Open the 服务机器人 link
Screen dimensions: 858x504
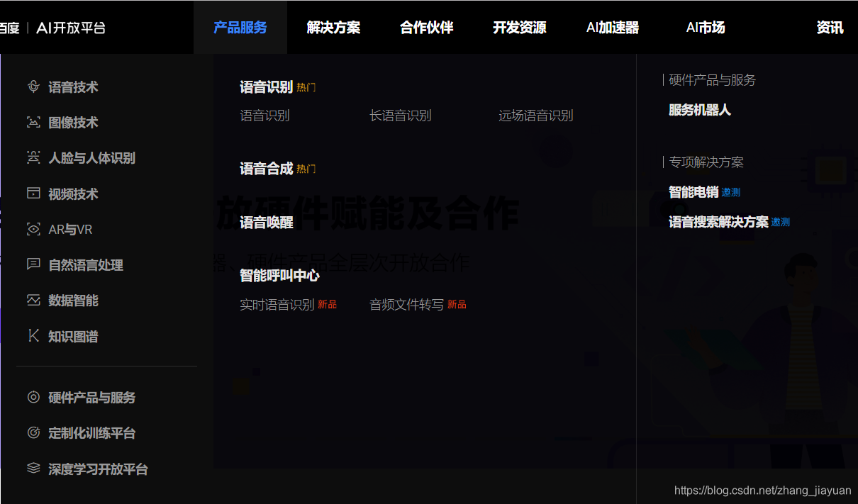click(x=699, y=110)
